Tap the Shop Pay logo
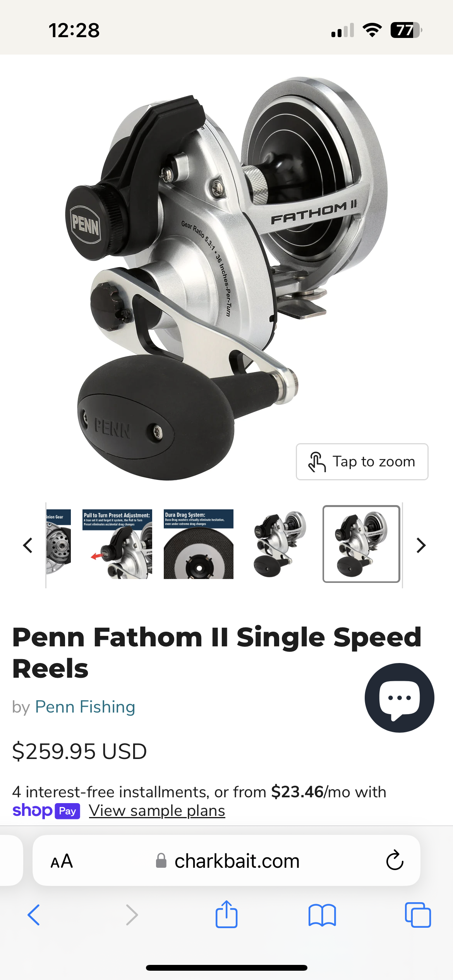453x980 pixels. pyautogui.click(x=46, y=810)
